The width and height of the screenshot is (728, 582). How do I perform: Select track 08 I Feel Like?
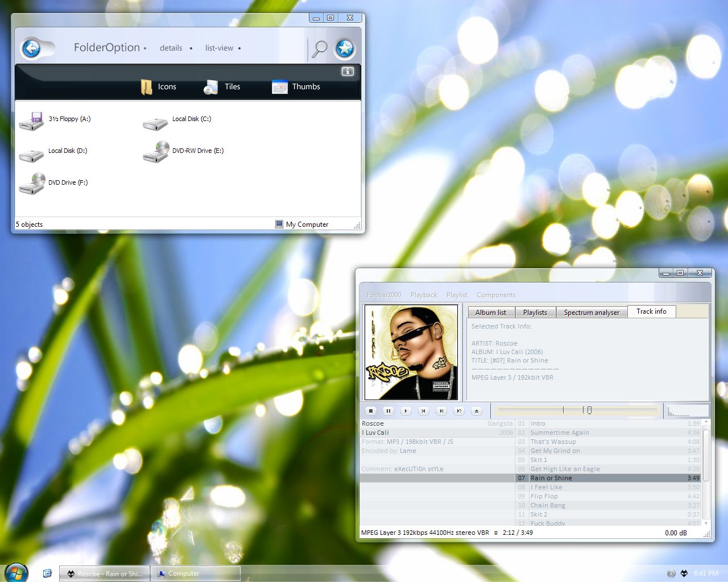click(x=609, y=487)
